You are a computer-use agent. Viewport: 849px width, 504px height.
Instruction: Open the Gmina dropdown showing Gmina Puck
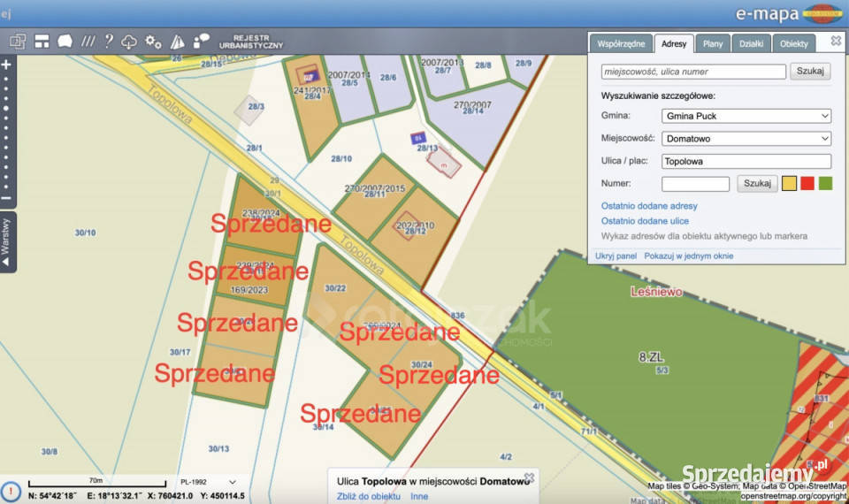coord(746,116)
